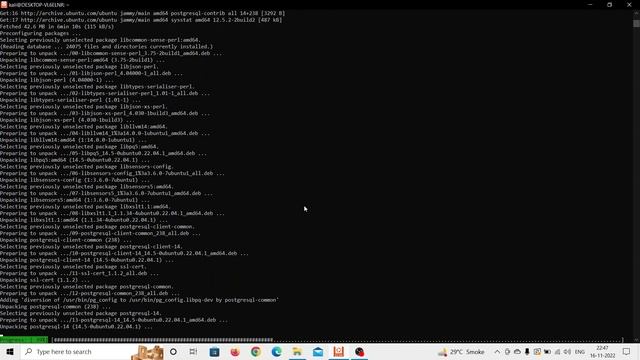640x360 pixels.
Task: Close the terminal window
Action: [x=629, y=4]
